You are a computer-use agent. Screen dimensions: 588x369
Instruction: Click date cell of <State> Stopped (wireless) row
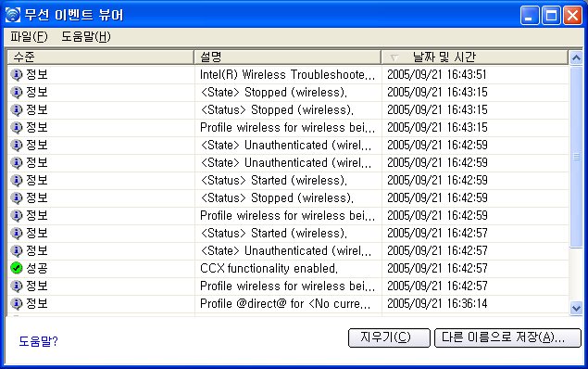437,93
